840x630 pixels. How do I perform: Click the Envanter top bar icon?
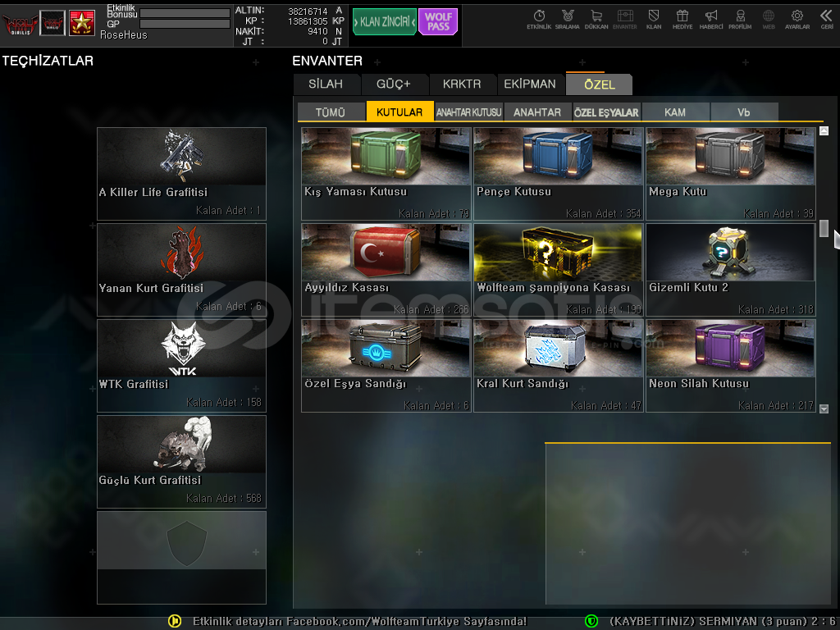624,20
